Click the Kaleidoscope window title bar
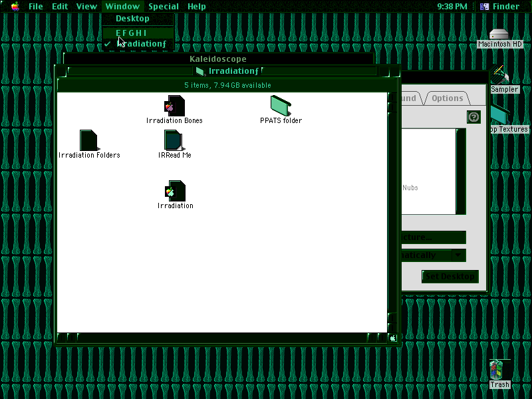 (x=218, y=59)
